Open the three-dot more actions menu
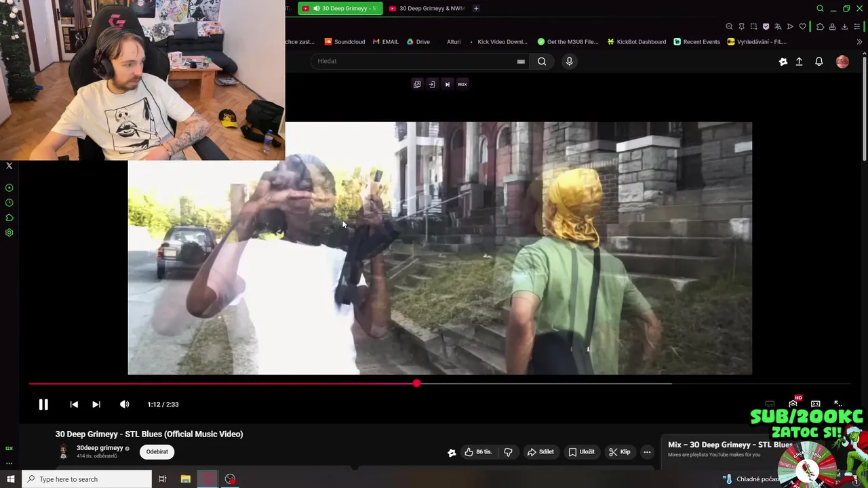 click(x=647, y=452)
